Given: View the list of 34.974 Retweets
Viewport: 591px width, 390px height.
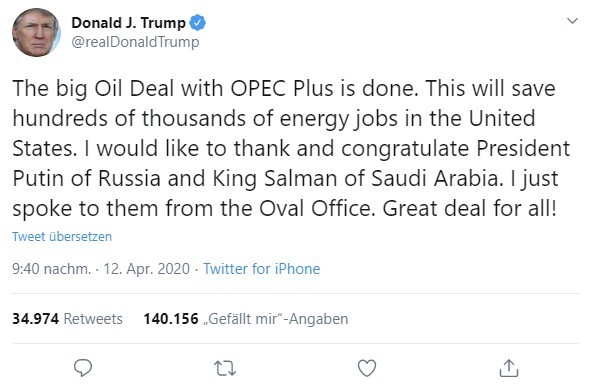Looking at the screenshot, I should (x=67, y=319).
